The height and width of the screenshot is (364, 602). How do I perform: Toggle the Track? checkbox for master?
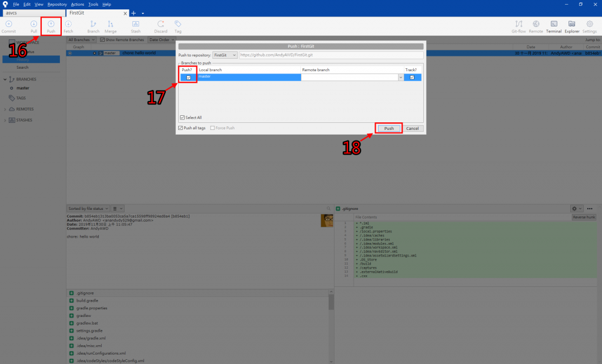(412, 77)
